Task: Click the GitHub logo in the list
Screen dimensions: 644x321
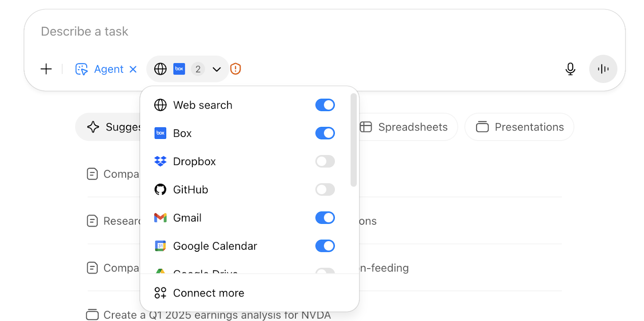Action: click(x=160, y=189)
